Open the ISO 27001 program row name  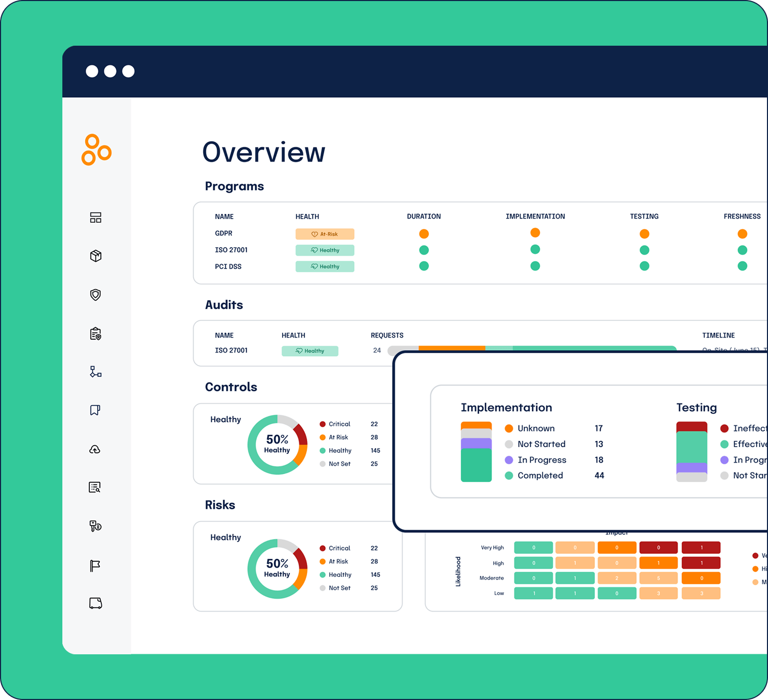tap(231, 250)
